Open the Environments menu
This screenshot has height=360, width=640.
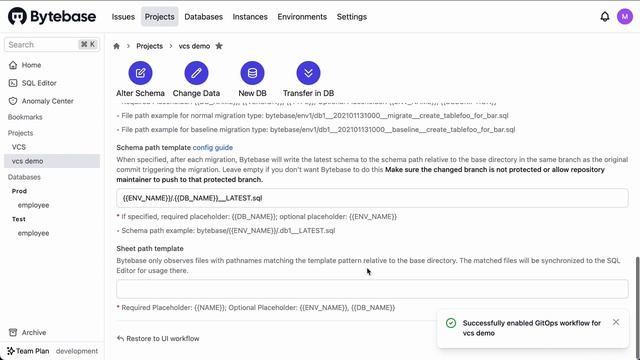[302, 17]
